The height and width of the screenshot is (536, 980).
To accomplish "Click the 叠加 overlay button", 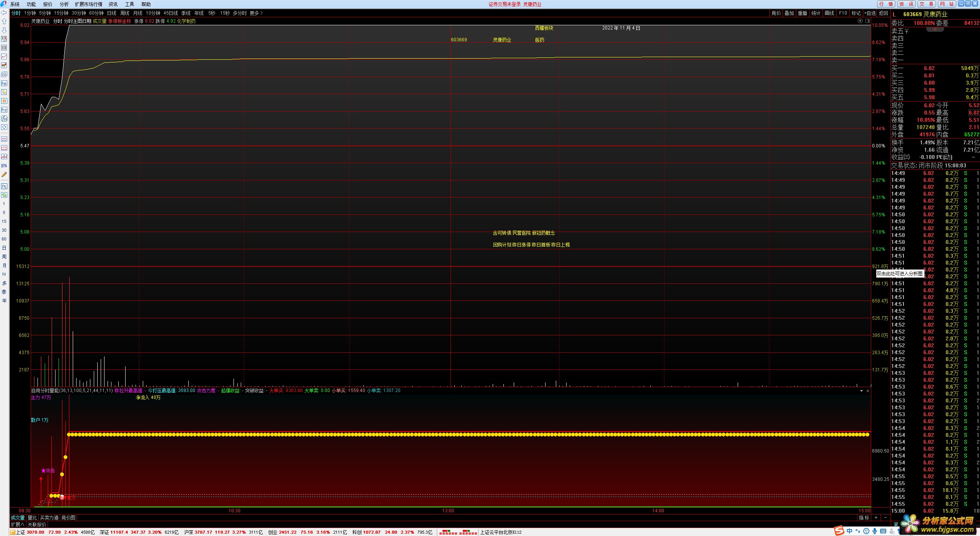I will click(789, 13).
